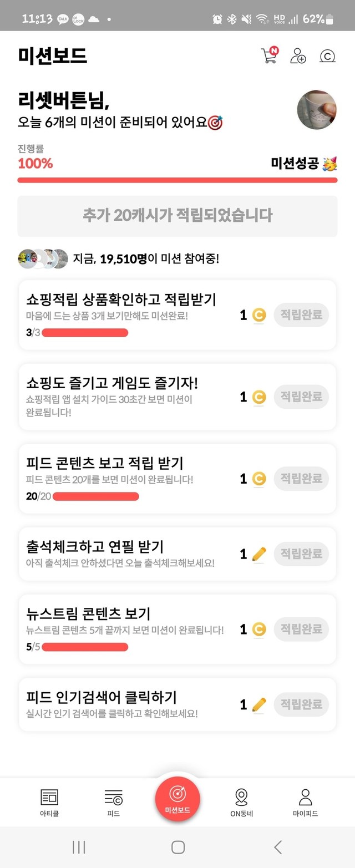Tap the coin icon on 쇼핑도 즐기고 mission

[258, 397]
